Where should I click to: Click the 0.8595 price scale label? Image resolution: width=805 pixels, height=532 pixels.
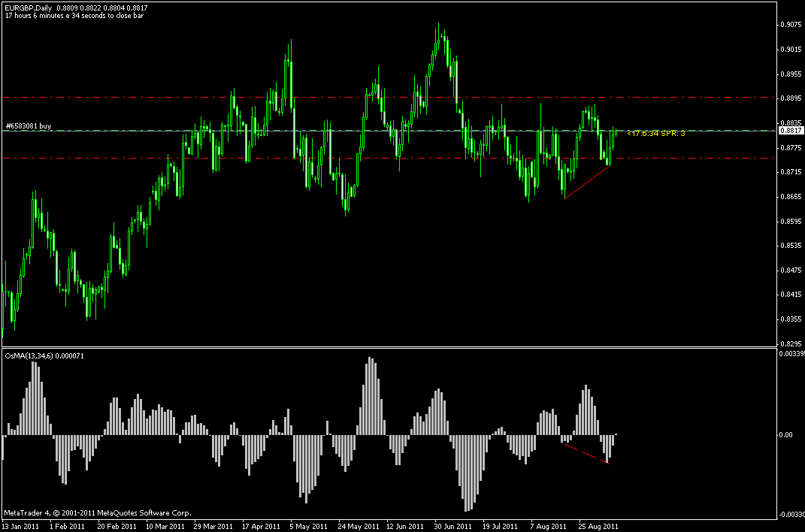pos(791,221)
